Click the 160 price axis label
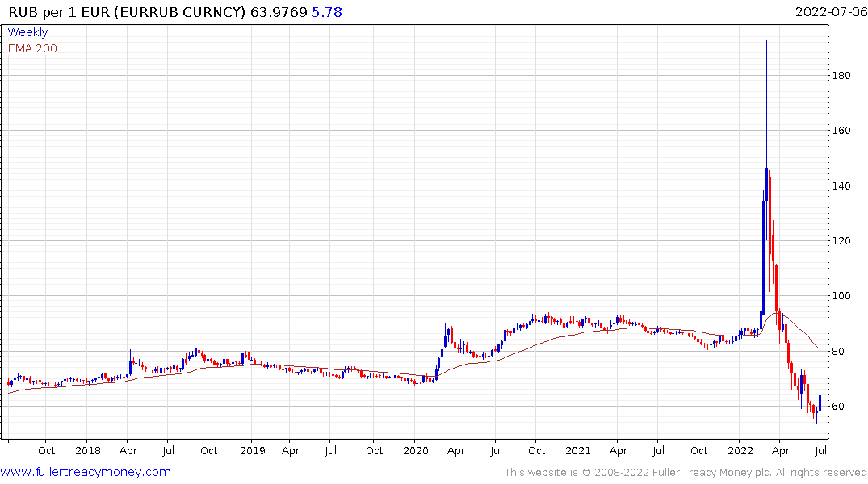This screenshot has height=484, width=868. (x=841, y=131)
